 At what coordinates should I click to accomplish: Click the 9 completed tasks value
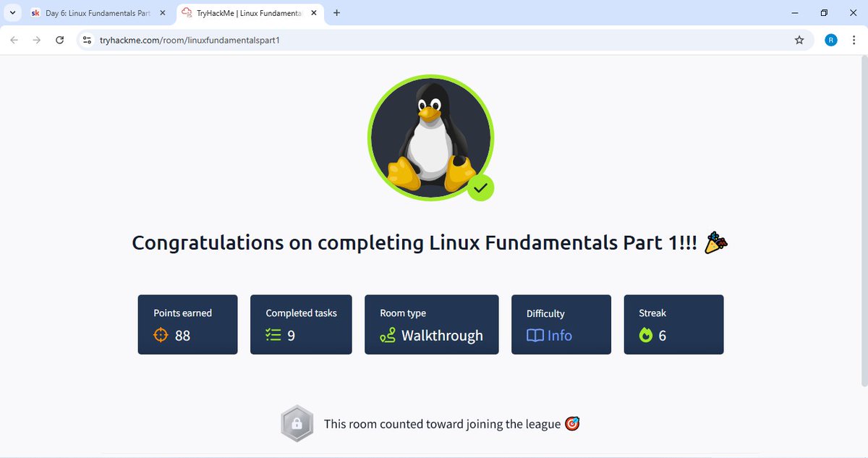(x=291, y=336)
